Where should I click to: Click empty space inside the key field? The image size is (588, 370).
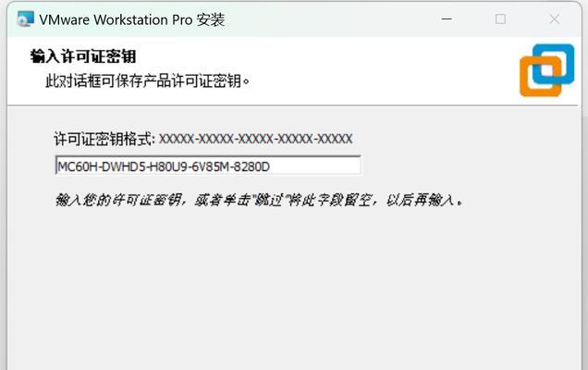click(x=315, y=166)
